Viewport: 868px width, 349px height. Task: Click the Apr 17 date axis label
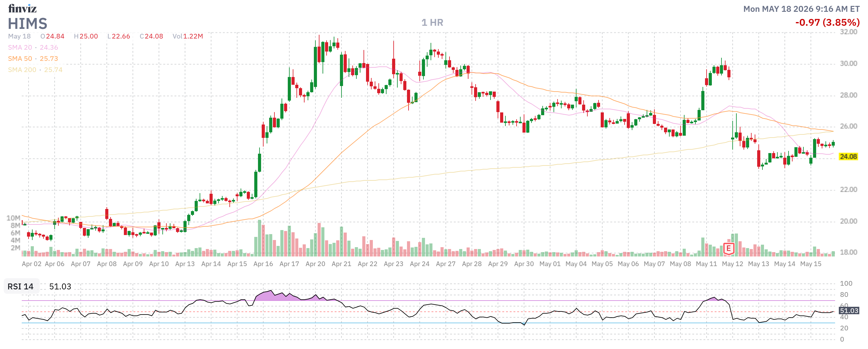point(289,264)
